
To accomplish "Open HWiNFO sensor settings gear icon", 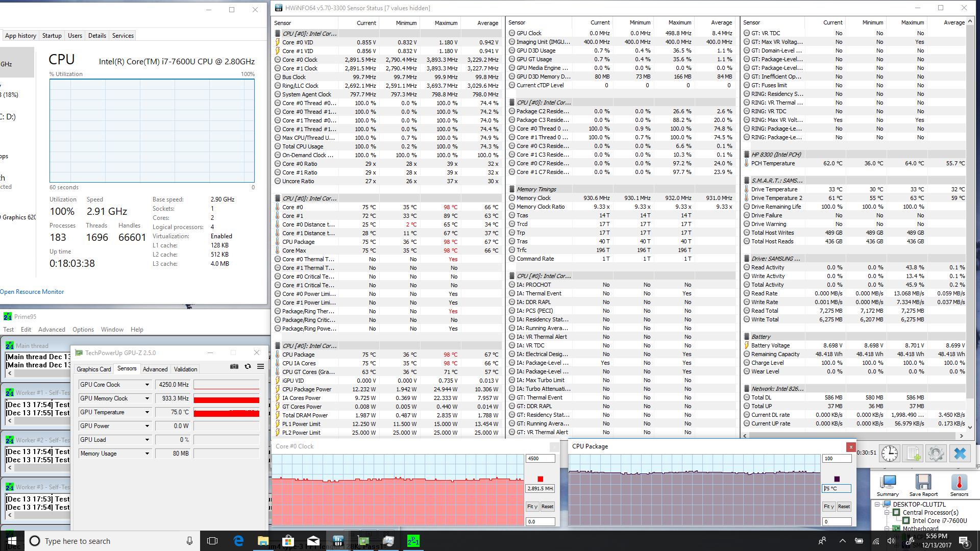I will pos(936,454).
